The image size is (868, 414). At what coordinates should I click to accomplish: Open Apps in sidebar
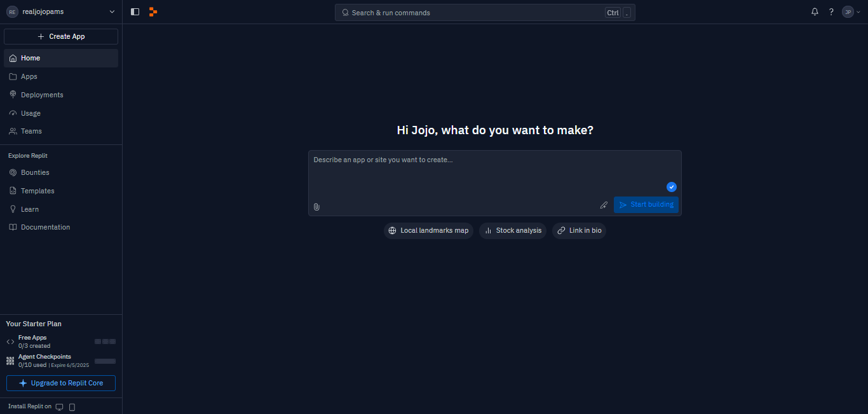click(61, 76)
